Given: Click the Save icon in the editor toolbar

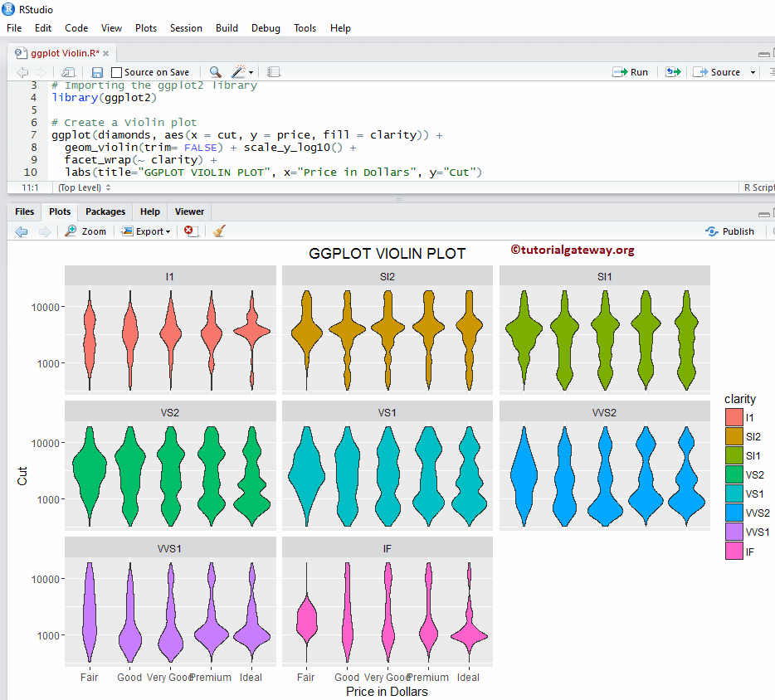Looking at the screenshot, I should (96, 72).
